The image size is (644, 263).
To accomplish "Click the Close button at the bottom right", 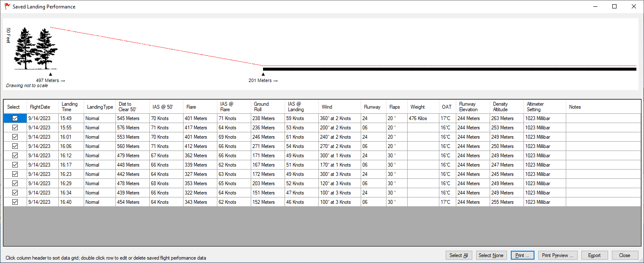I will [x=625, y=255].
